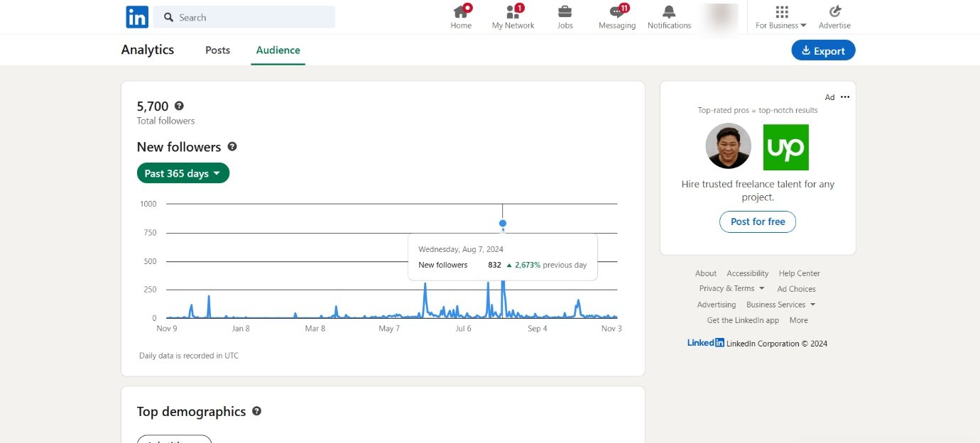
Task: Open the Help Center link
Action: (x=799, y=273)
